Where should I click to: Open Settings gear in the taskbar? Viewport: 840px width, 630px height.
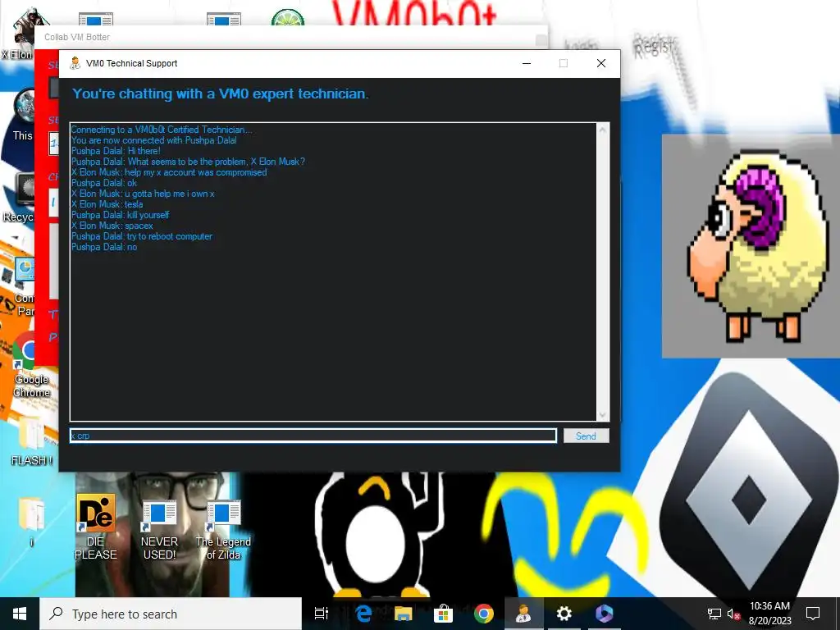[564, 614]
